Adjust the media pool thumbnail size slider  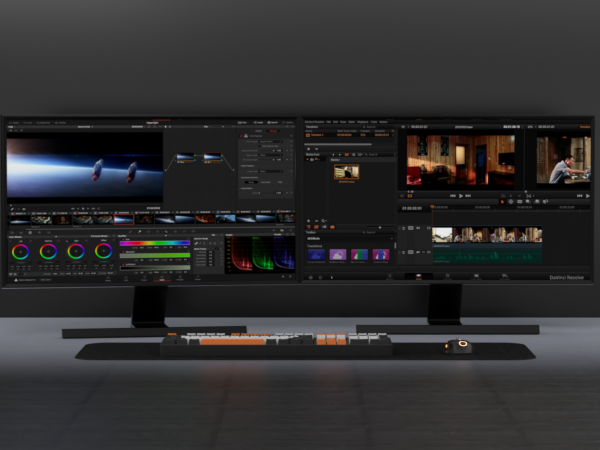[x=380, y=227]
